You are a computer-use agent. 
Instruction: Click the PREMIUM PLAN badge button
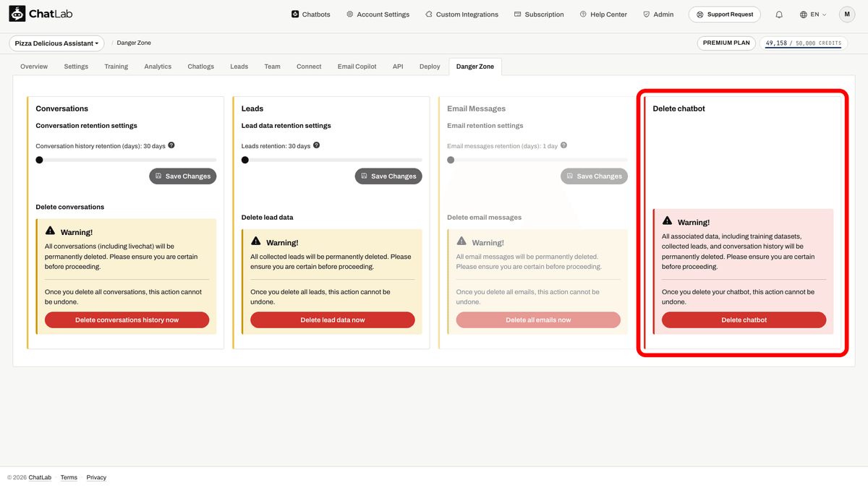(x=727, y=43)
